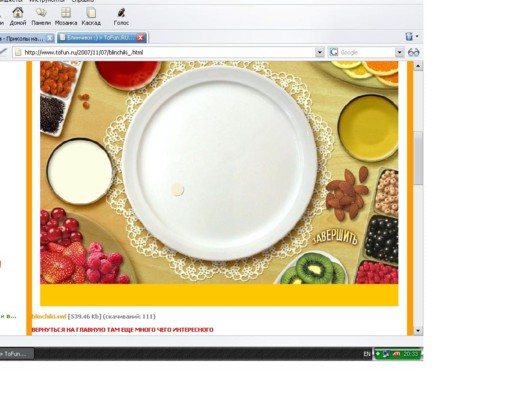The height and width of the screenshot is (393, 524).
Task: Click the page scrollbar down arrow
Action: (x=418, y=331)
